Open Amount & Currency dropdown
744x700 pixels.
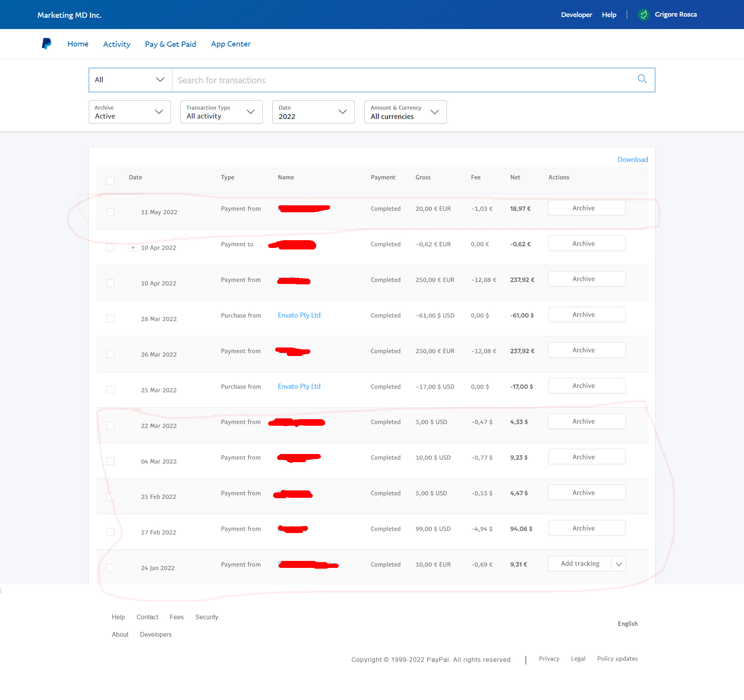(405, 112)
